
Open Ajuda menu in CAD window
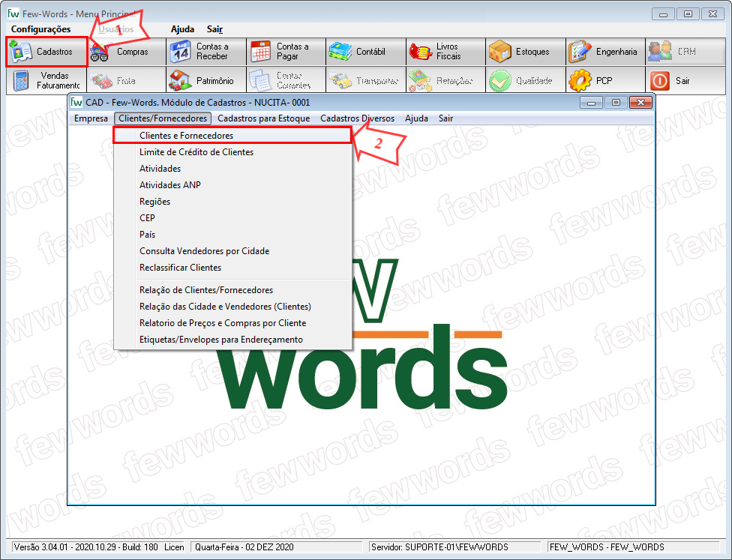416,118
